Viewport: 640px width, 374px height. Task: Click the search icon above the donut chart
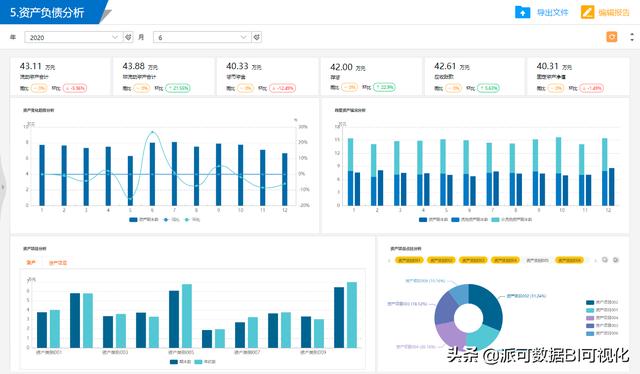tap(605, 260)
